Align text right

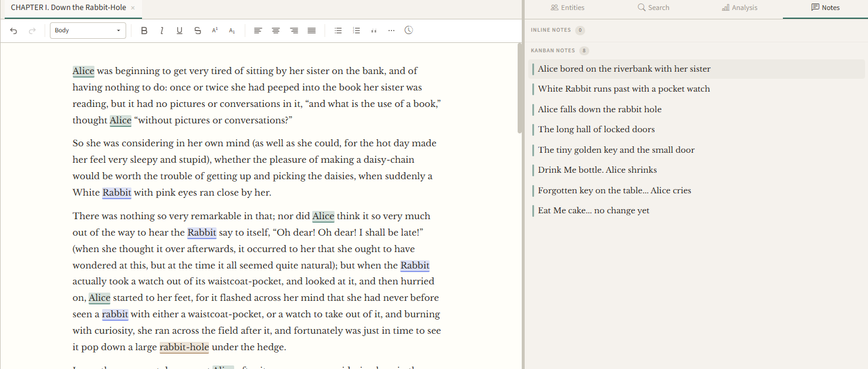(294, 31)
